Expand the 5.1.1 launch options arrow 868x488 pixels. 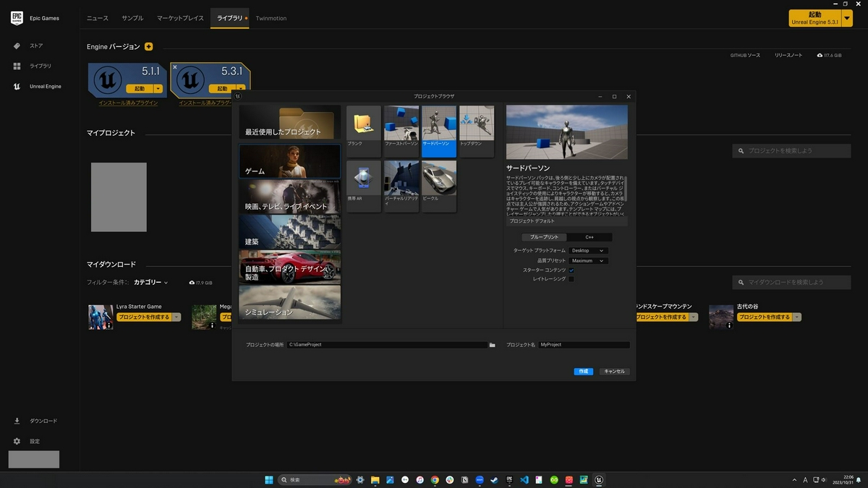tap(158, 89)
